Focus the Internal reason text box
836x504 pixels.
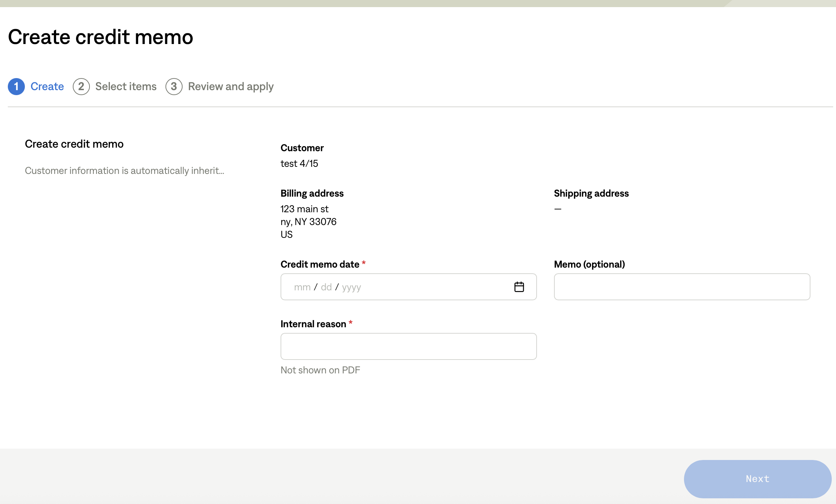pyautogui.click(x=408, y=346)
